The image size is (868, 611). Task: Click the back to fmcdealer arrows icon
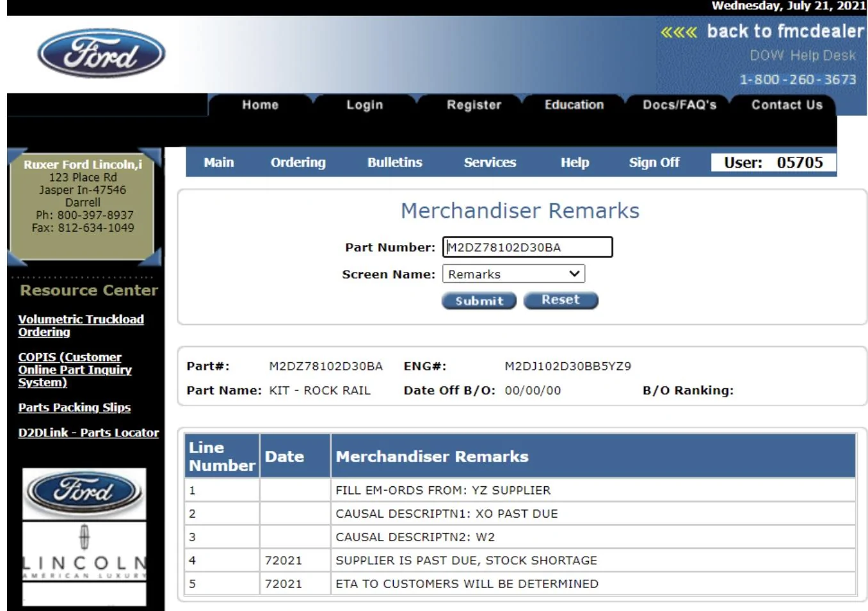679,32
